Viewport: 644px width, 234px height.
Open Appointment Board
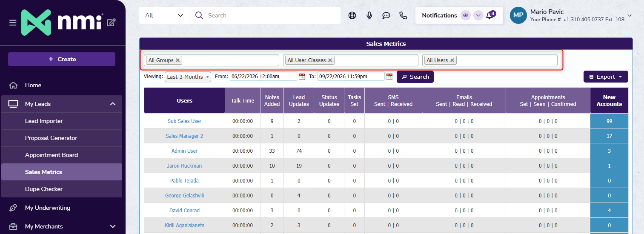pyautogui.click(x=62, y=155)
